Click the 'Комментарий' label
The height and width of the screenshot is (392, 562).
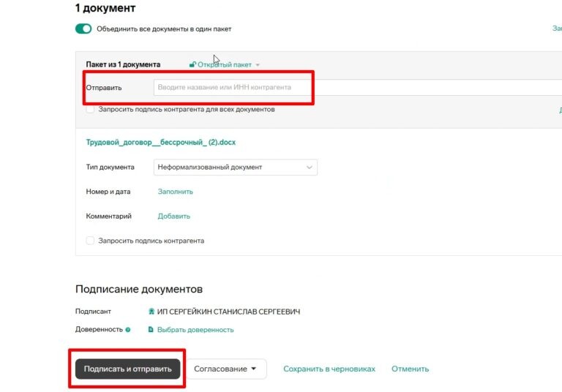click(108, 216)
